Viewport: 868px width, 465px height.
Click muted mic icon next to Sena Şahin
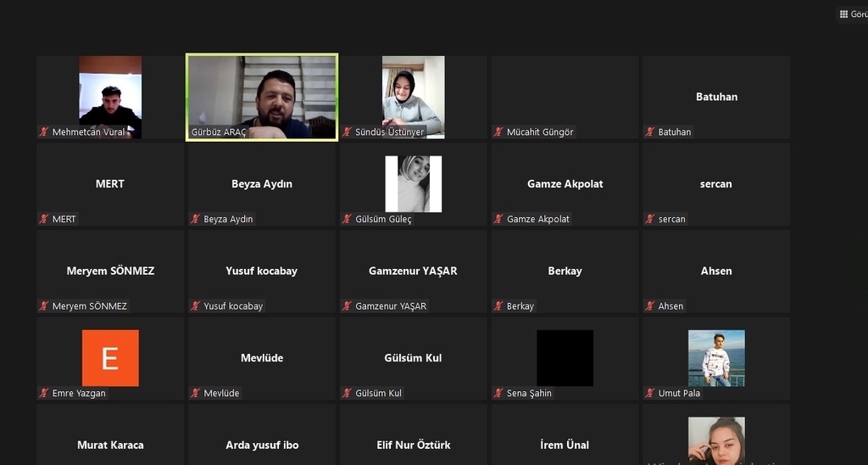click(x=499, y=393)
